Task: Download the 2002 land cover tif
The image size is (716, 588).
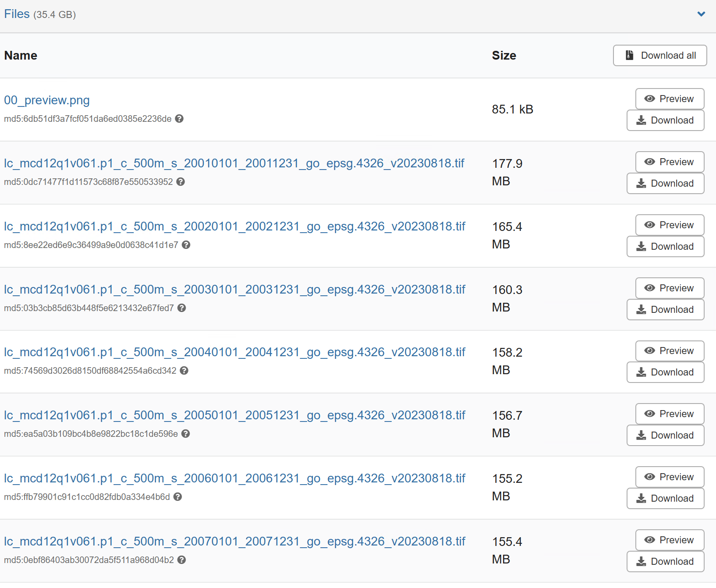Action: (665, 247)
